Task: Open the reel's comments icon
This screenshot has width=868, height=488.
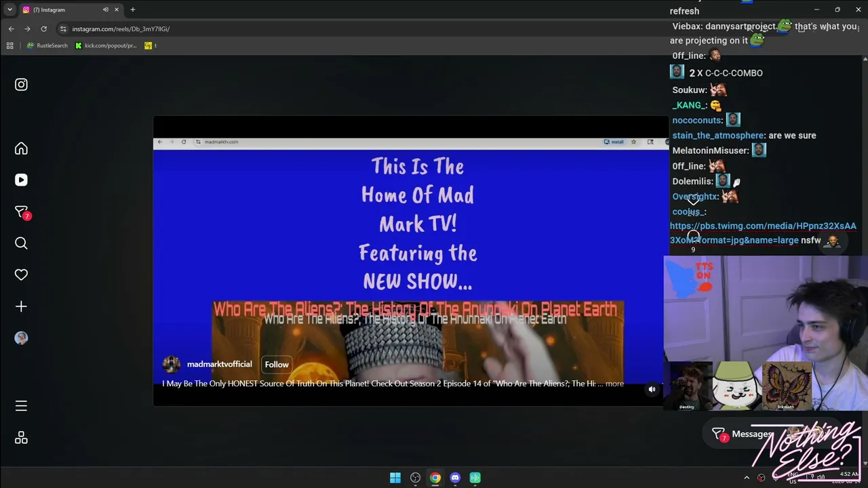Action: click(x=693, y=237)
